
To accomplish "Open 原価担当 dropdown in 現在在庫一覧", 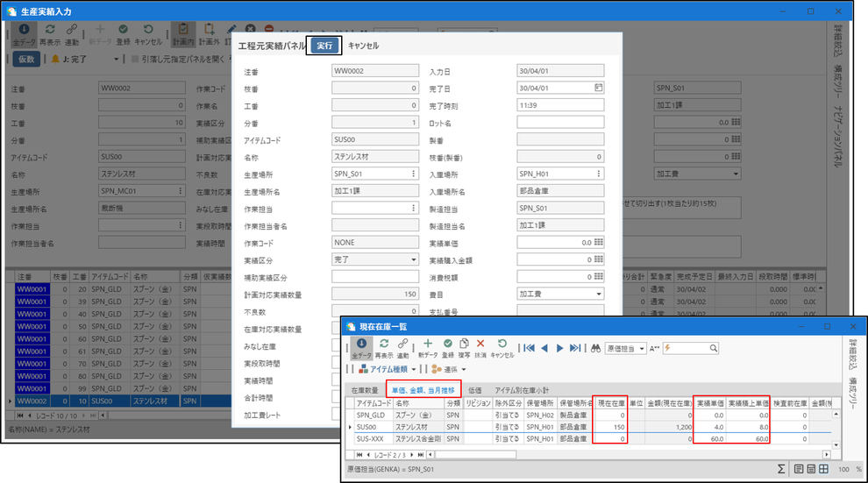I will (x=642, y=349).
